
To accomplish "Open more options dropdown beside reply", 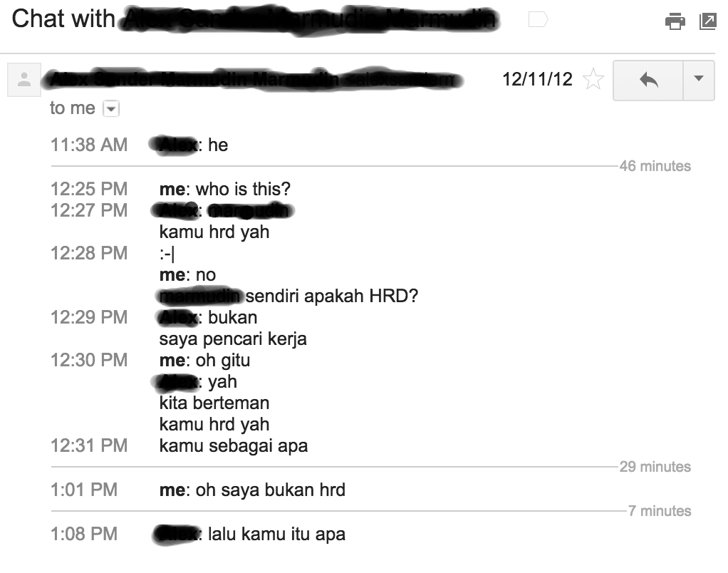I will pyautogui.click(x=699, y=80).
